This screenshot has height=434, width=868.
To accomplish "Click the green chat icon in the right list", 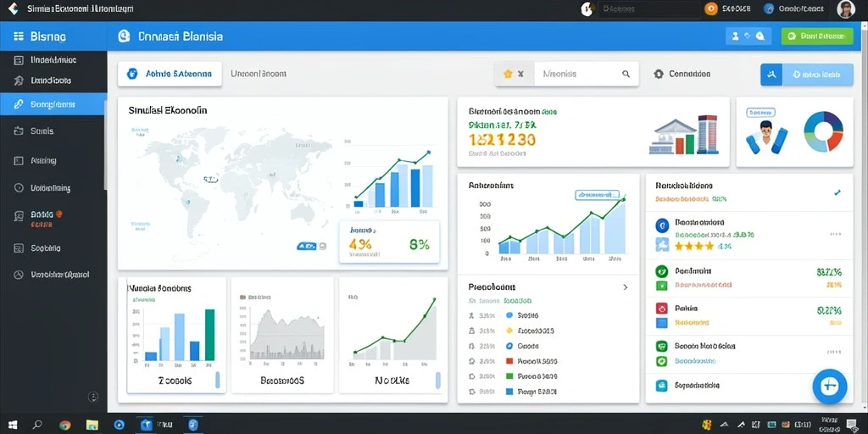I will (662, 346).
